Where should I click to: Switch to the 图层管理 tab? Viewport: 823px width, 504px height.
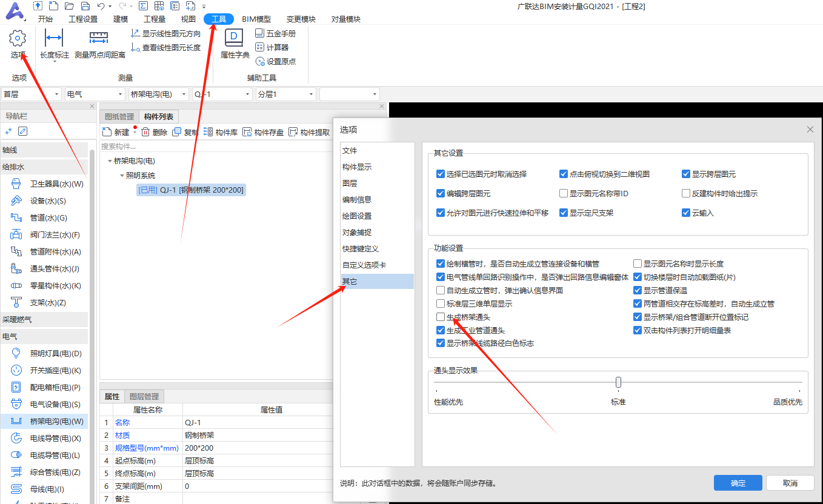point(144,397)
